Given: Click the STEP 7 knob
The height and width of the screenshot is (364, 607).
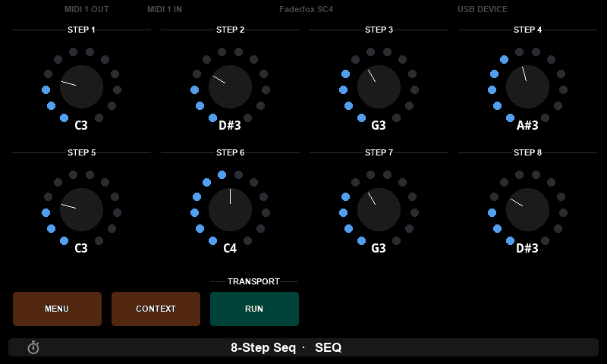Looking at the screenshot, I should [379, 209].
